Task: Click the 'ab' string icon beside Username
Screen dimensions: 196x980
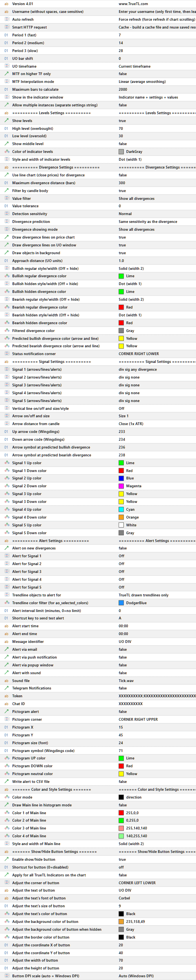Action: point(6,12)
